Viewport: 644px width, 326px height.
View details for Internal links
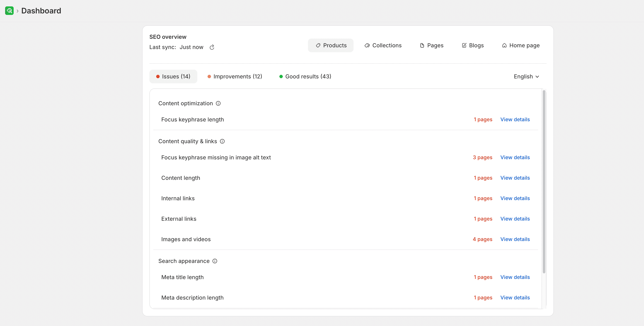click(515, 199)
